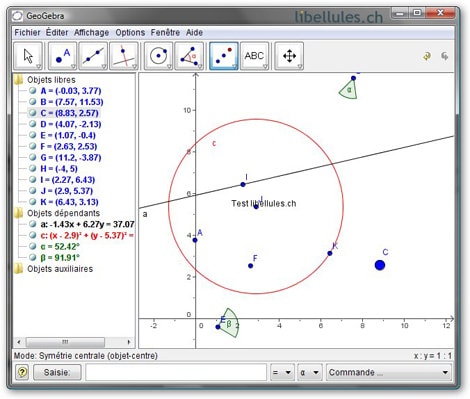The image size is (470, 399).
Task: Click point K on the red circle
Action: coord(330,253)
